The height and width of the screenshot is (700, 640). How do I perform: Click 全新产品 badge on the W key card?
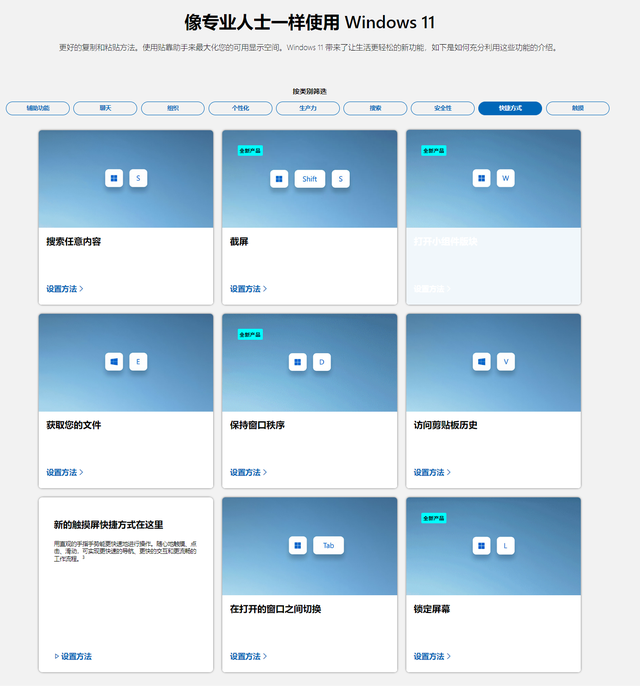click(434, 151)
